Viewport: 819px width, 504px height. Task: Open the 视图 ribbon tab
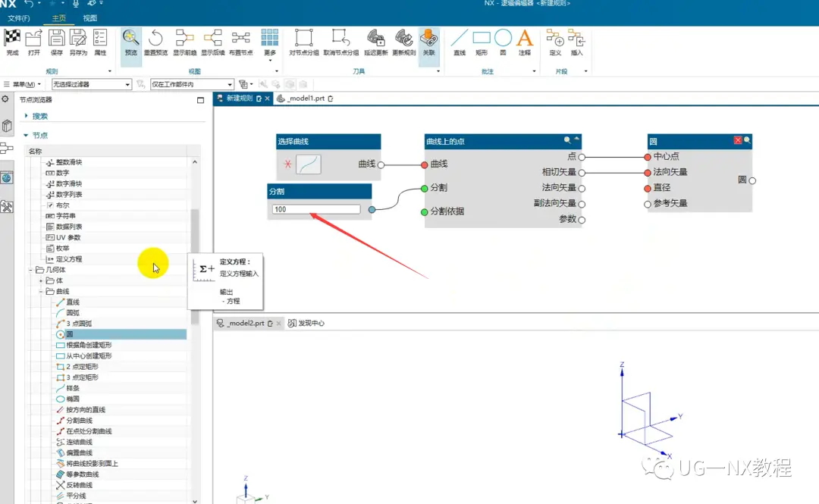(89, 18)
